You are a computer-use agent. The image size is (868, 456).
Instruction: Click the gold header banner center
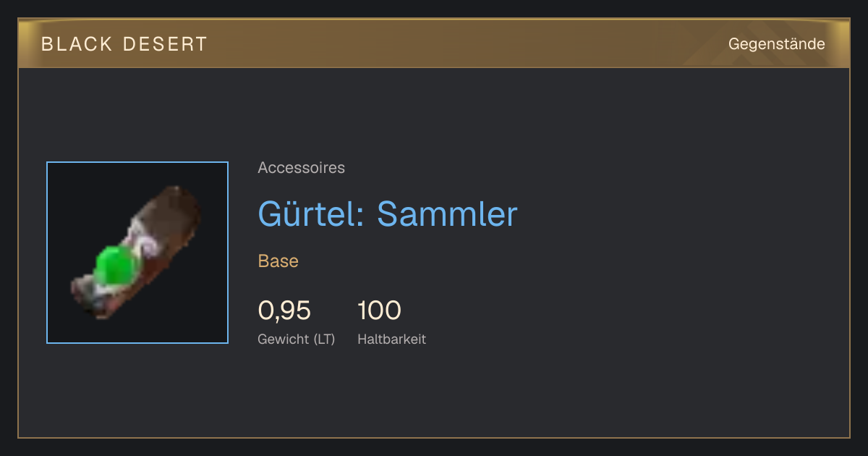434,43
